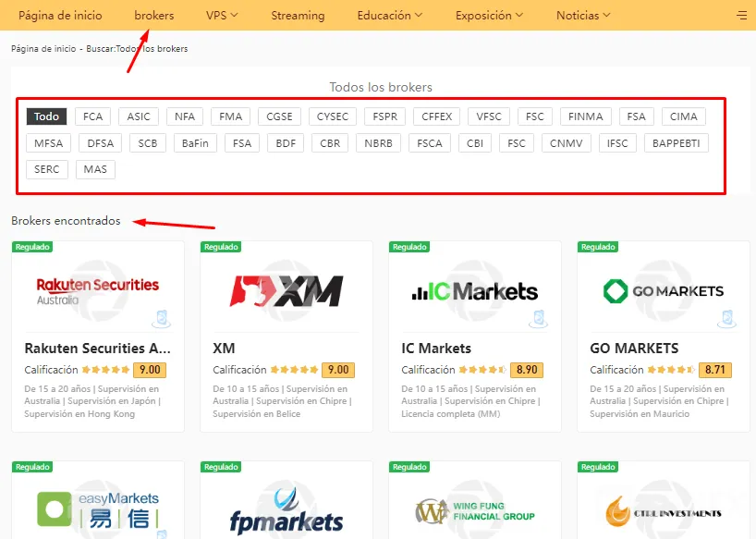Open the CTRL Investments logo card
Viewport: 756px width, 539px height.
click(x=664, y=512)
